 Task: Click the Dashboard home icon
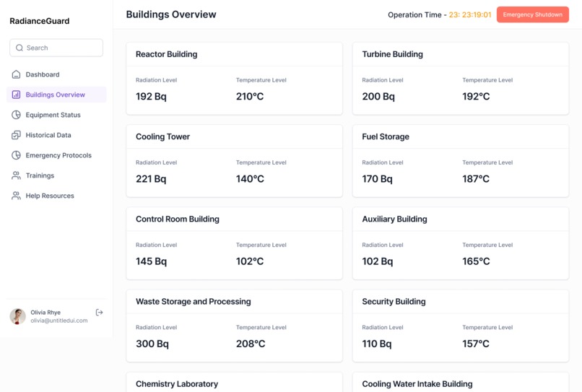point(16,74)
